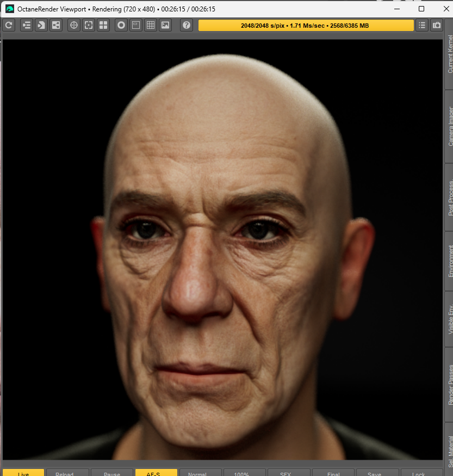Screen dimensions: 453x476
Task: Click the rendered head image in viewport
Action: coord(222,250)
